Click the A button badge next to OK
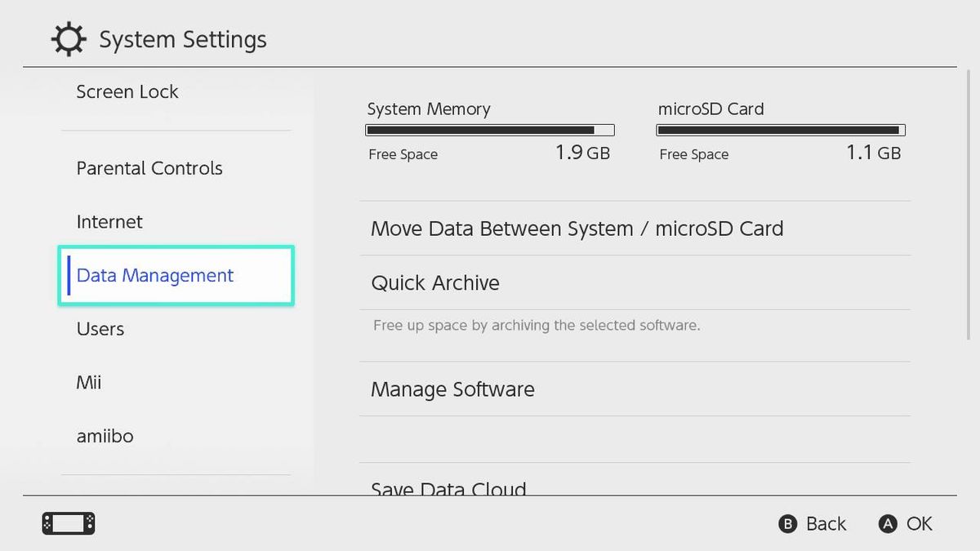Image resolution: width=980 pixels, height=551 pixels. (888, 523)
